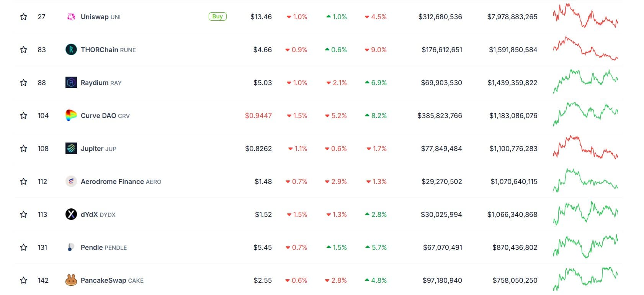Click Uniswap market cap $7,978,883,265

[512, 17]
